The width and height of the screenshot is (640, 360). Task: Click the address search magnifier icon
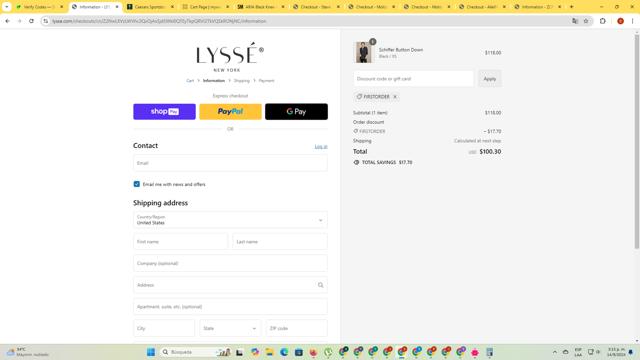click(x=320, y=285)
